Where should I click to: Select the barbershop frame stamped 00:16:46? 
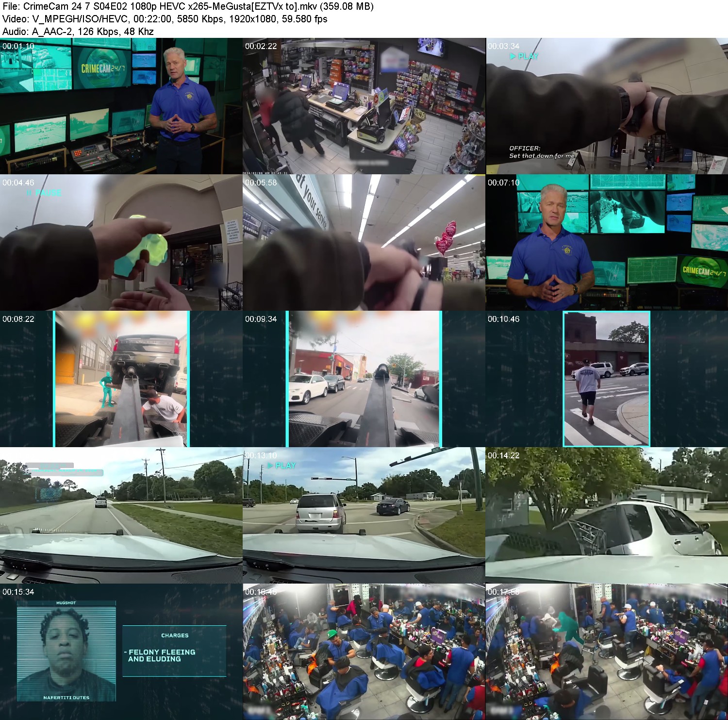(x=364, y=652)
